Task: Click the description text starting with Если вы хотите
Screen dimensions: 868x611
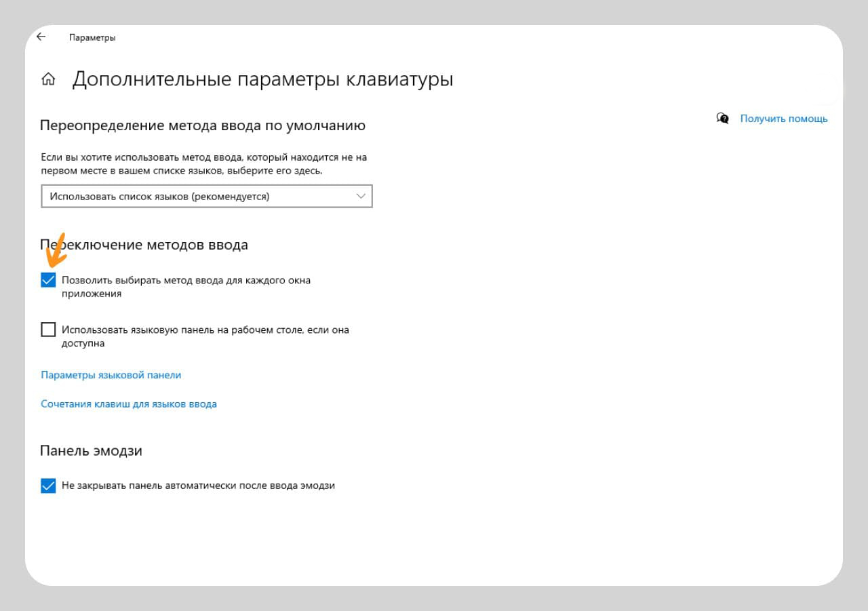Action: pyautogui.click(x=204, y=163)
